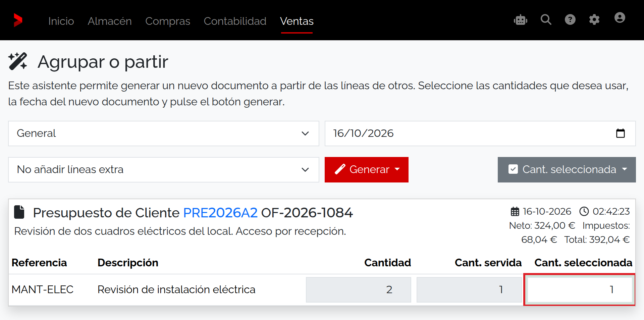Open the robot assistant icon
Image resolution: width=644 pixels, height=320 pixels.
click(521, 20)
